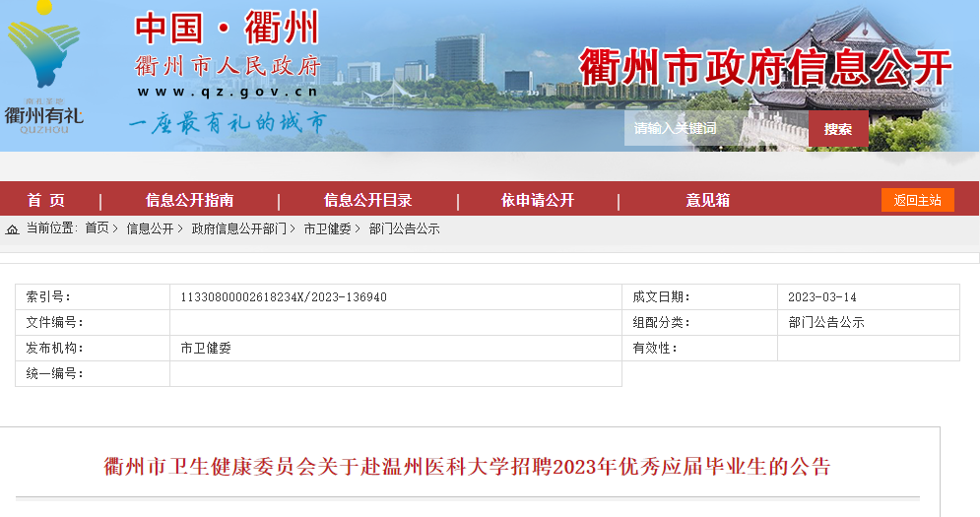
Task: Select the index number 11330800002618234X/2023-136940 cell
Action: coord(284,297)
